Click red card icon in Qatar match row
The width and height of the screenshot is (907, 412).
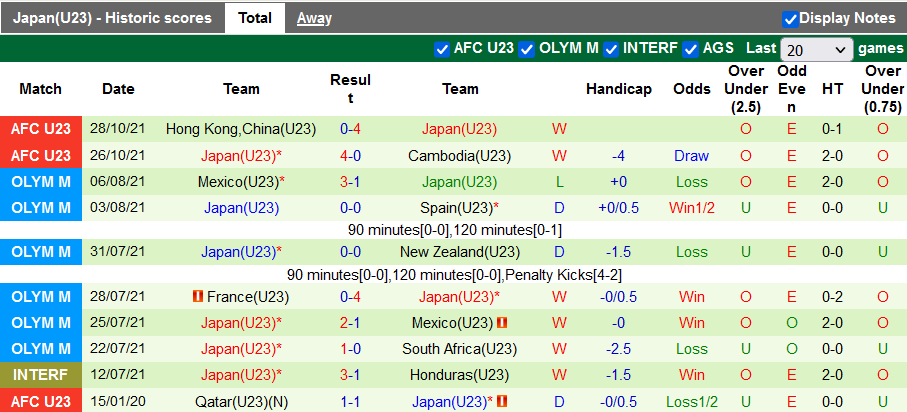[x=504, y=401]
